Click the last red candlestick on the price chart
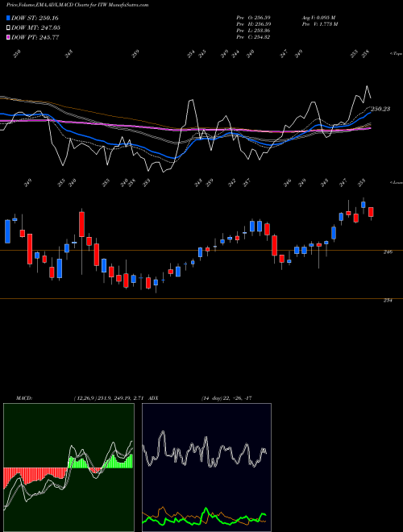This screenshot has width=403, height=532. point(371,212)
